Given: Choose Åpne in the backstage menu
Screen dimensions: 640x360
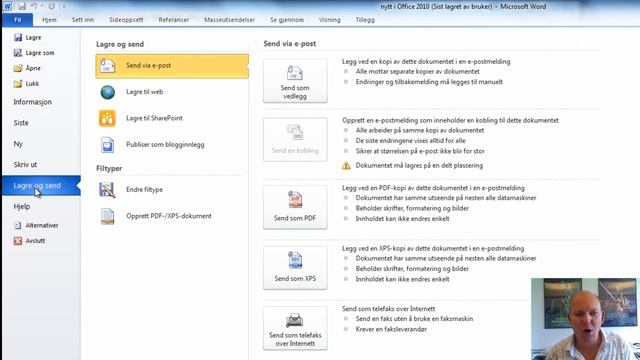Looking at the screenshot, I should coord(33,68).
